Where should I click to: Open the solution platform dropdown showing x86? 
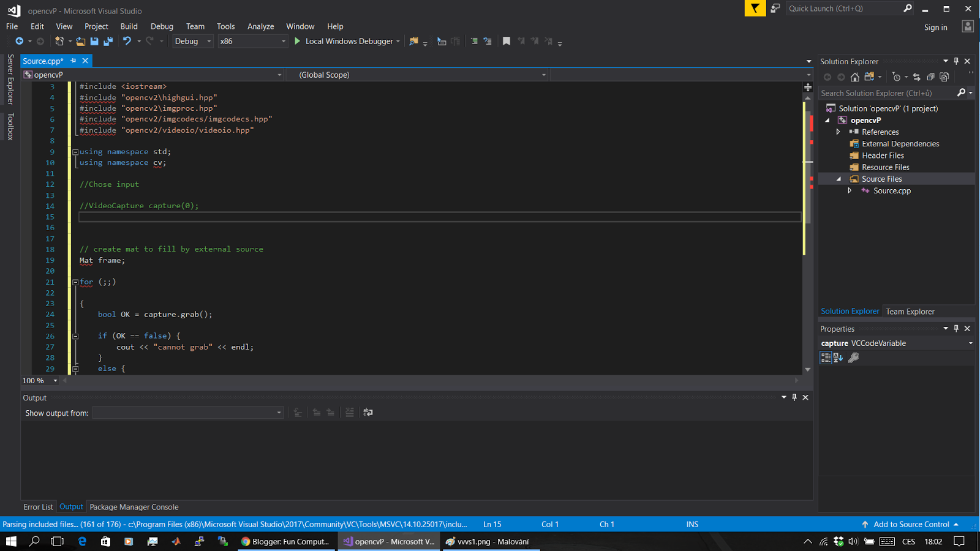pos(251,41)
